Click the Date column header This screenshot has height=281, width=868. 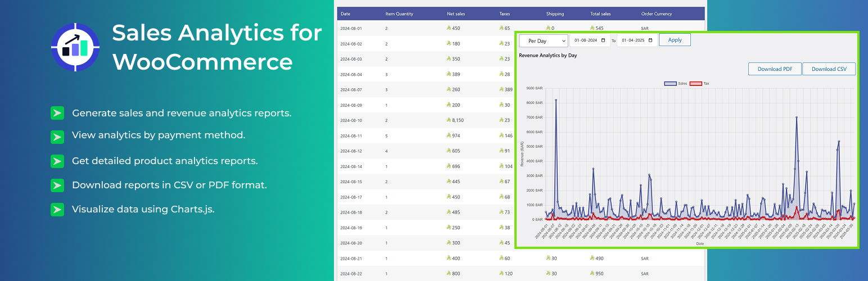[x=345, y=14]
